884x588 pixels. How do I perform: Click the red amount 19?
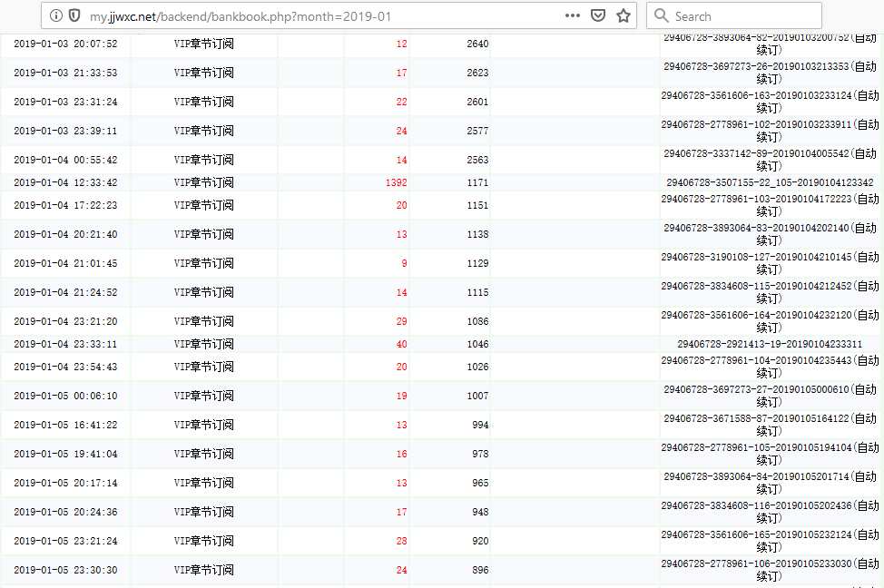(401, 396)
